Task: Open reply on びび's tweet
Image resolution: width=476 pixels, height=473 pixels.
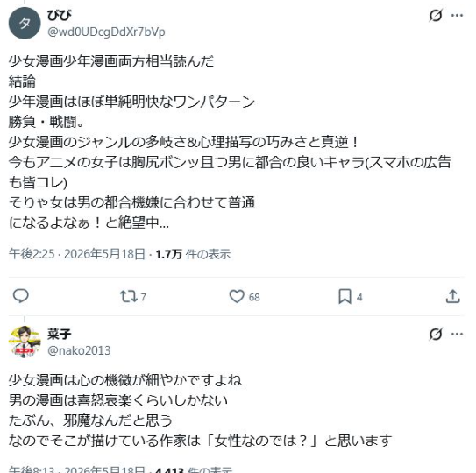Action: (x=21, y=296)
